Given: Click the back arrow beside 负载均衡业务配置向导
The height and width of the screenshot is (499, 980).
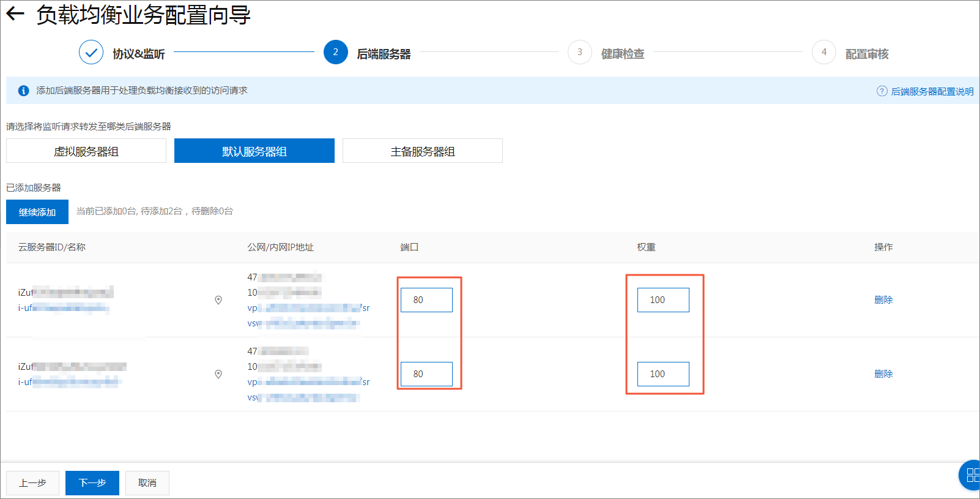Looking at the screenshot, I should [15, 14].
